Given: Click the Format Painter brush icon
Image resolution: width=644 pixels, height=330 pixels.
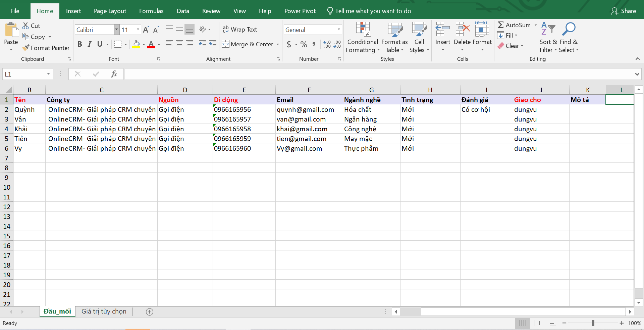Looking at the screenshot, I should pyautogui.click(x=26, y=48).
